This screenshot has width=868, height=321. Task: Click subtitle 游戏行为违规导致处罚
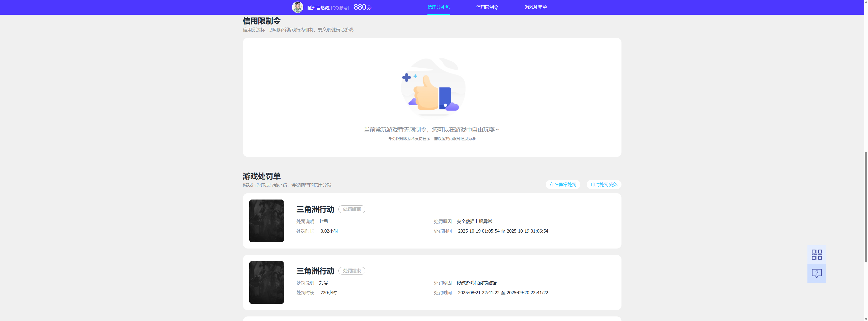[x=287, y=185]
